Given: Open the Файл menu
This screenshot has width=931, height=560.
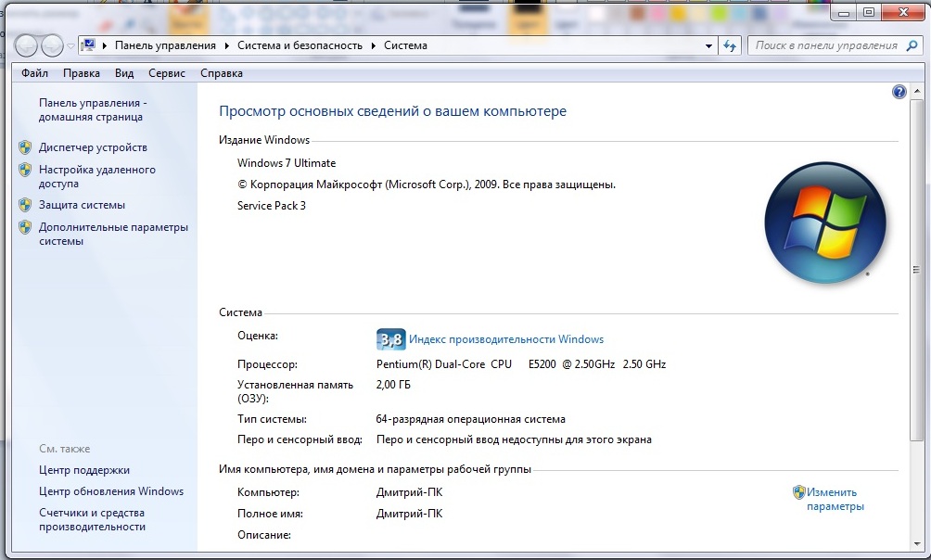Looking at the screenshot, I should 34,73.
